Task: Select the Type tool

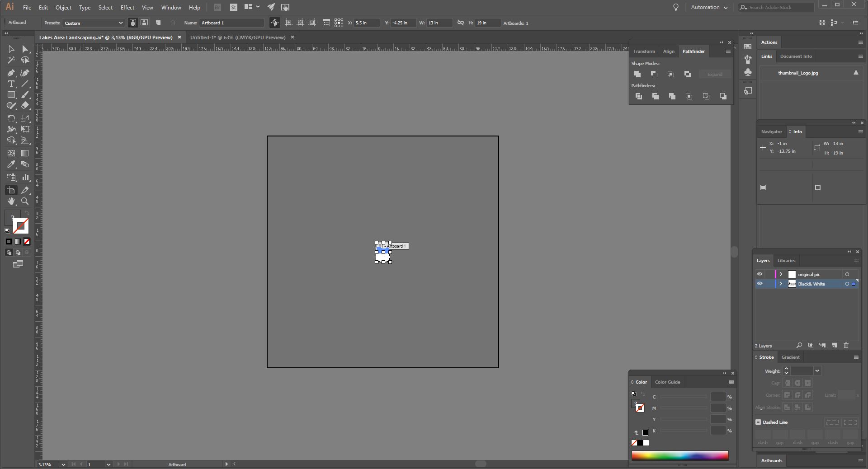Action: tap(11, 84)
